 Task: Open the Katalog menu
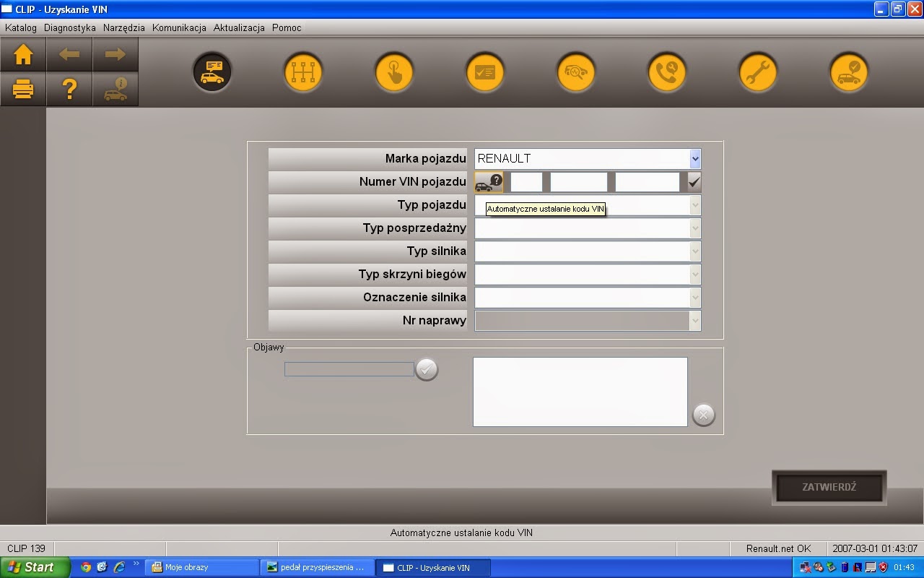[21, 27]
